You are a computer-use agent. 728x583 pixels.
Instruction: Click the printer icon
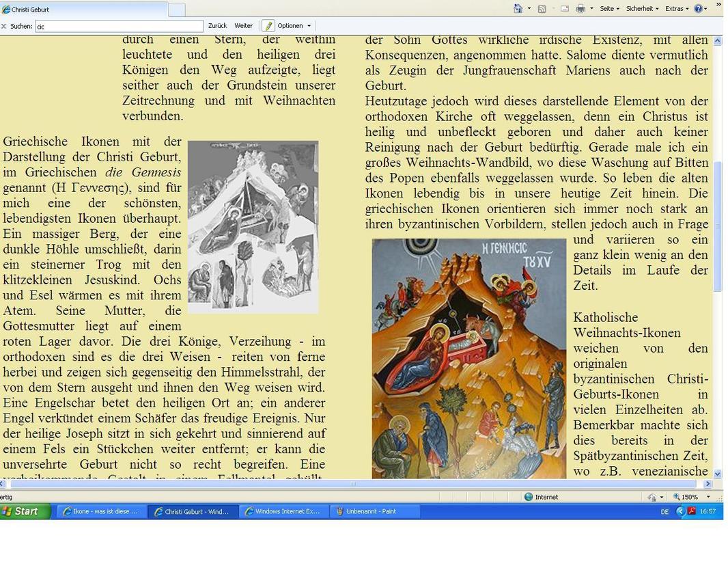coord(580,9)
